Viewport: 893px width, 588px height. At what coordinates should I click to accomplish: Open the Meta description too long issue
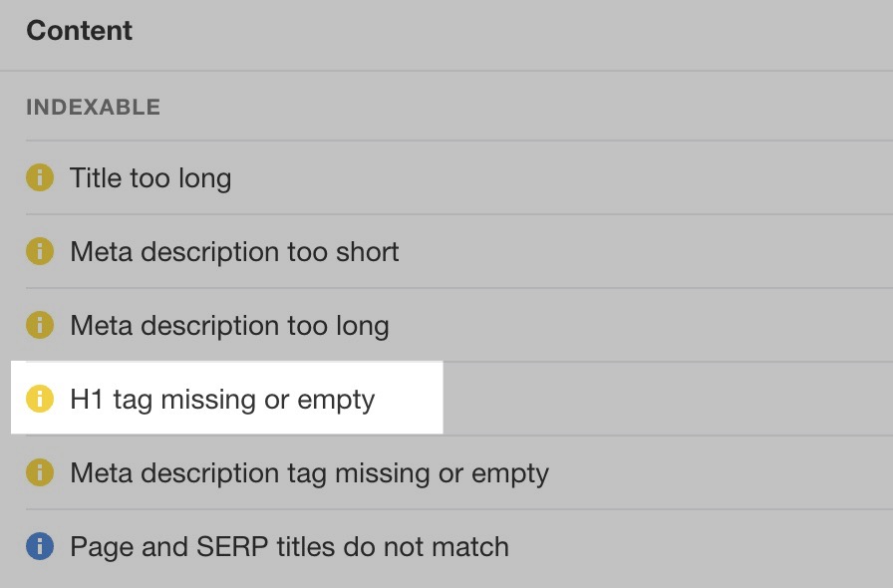(x=229, y=326)
